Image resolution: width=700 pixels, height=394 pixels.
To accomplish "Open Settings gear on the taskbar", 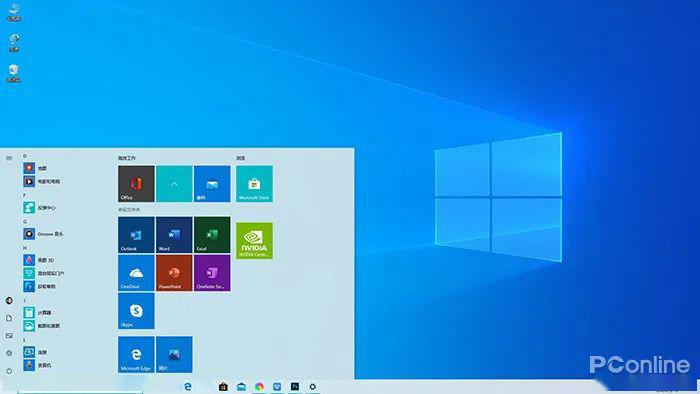I will click(x=312, y=386).
